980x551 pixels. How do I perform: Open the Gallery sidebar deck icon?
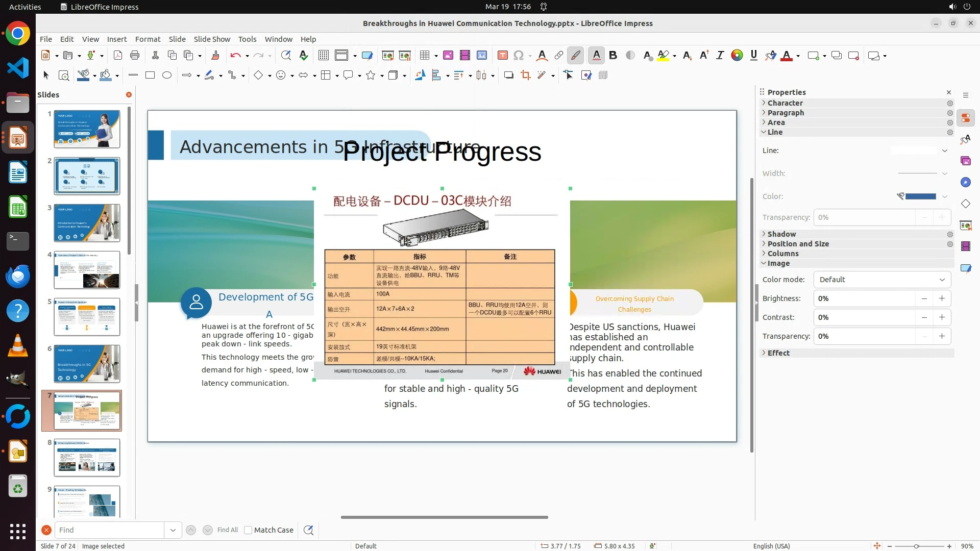(965, 161)
